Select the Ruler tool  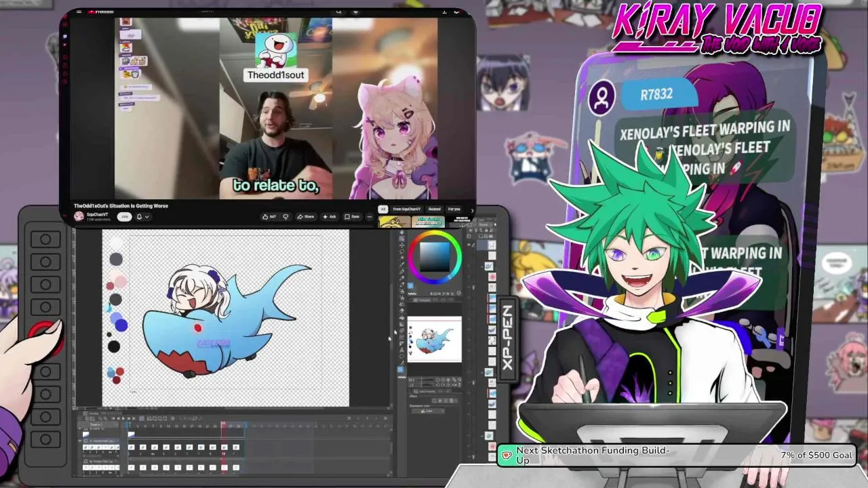(x=401, y=344)
